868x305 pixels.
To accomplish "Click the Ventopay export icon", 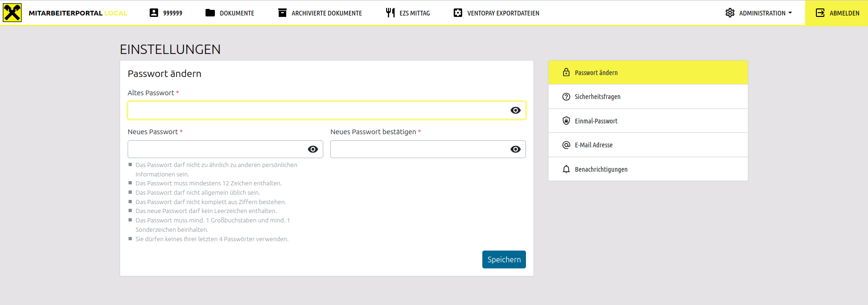I will (x=458, y=13).
